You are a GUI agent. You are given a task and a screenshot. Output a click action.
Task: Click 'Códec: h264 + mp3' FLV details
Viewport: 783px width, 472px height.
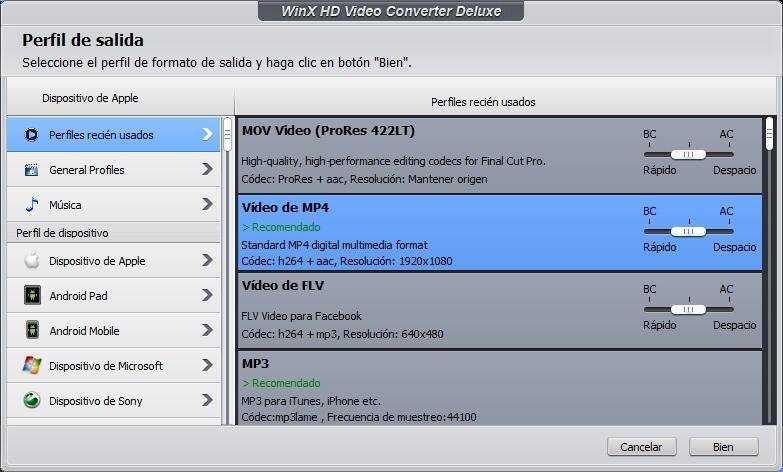click(x=342, y=334)
